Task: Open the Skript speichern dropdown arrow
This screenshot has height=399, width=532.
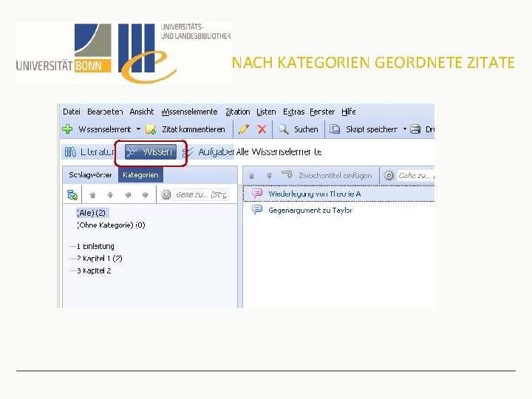Action: click(x=405, y=129)
